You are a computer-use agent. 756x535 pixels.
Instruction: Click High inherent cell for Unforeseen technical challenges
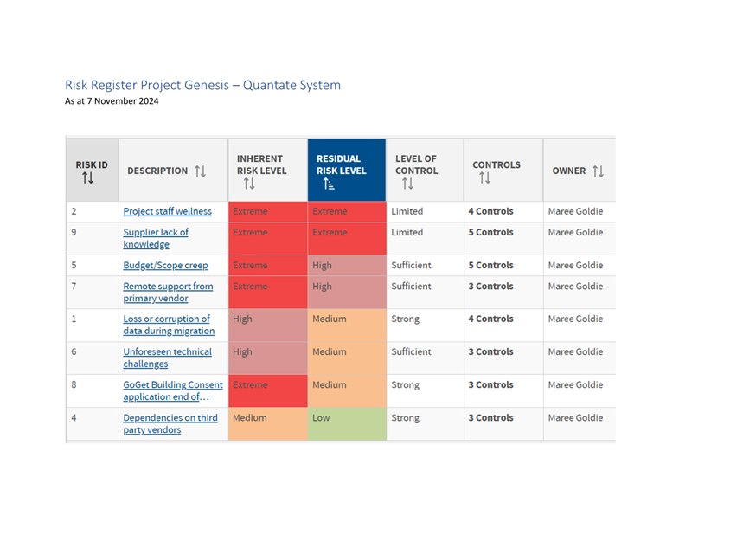(267, 358)
